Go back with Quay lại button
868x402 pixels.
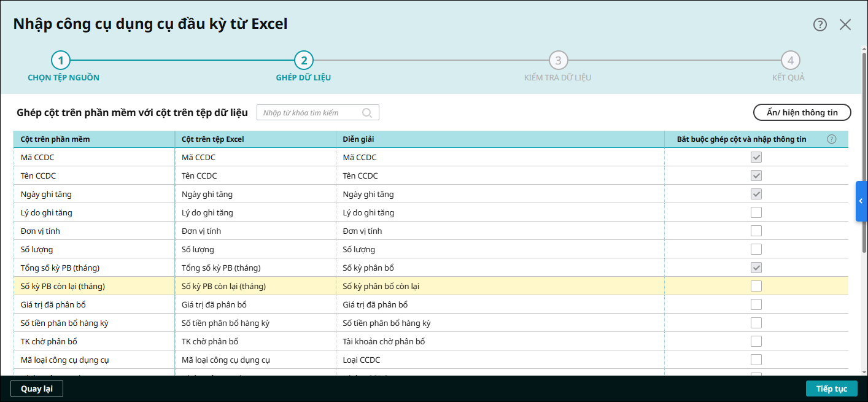click(x=37, y=388)
